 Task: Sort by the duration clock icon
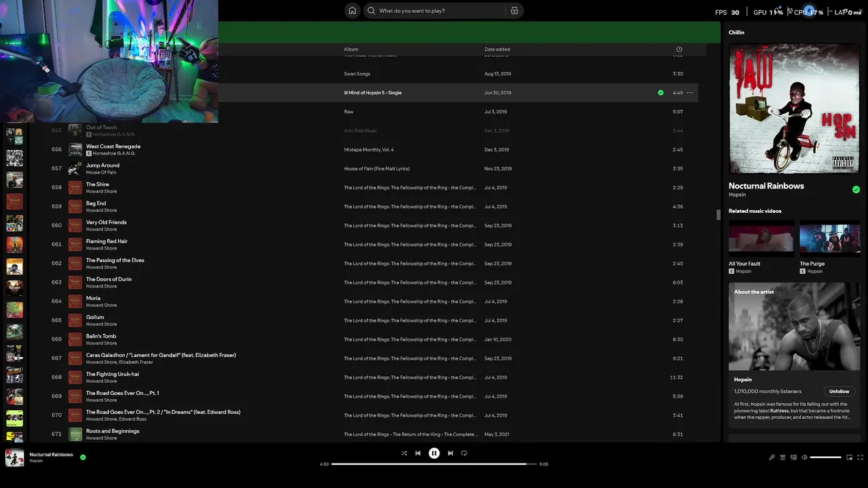679,49
